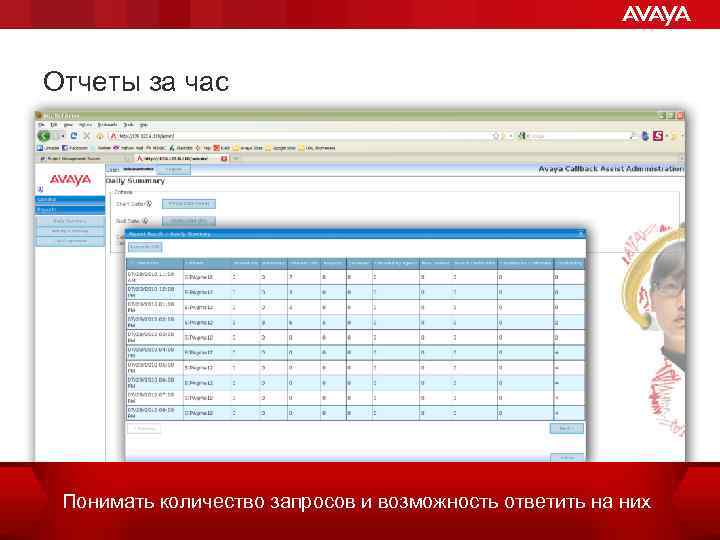The height and width of the screenshot is (540, 720).
Task: Switch to the Project Management browser tab
Action: [83, 158]
